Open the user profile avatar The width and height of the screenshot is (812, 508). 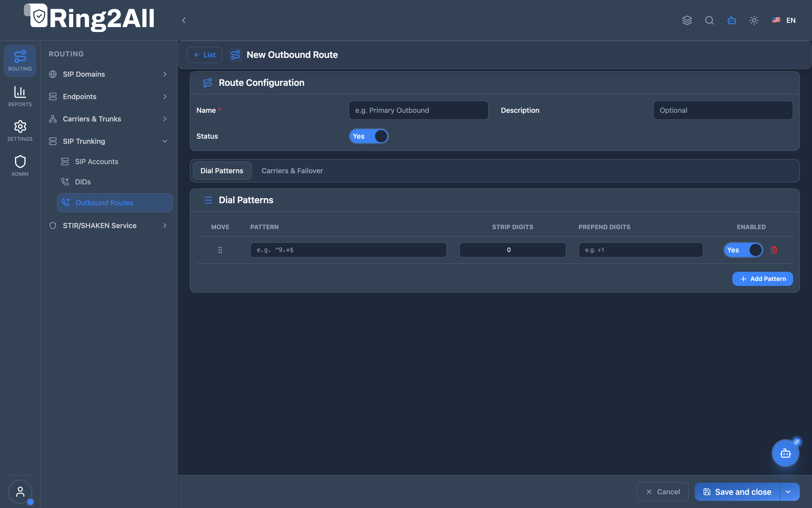[20, 492]
